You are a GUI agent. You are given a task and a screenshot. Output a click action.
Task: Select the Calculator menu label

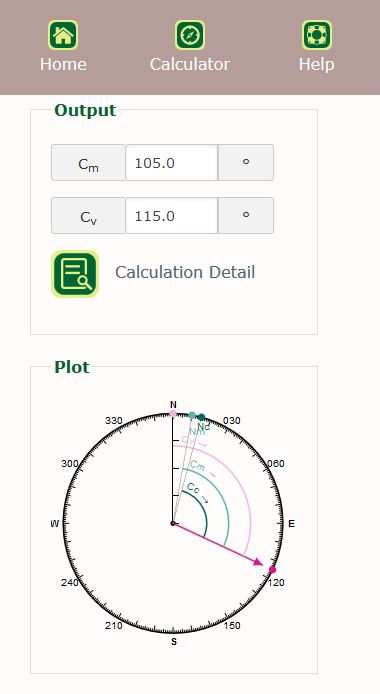click(x=190, y=64)
